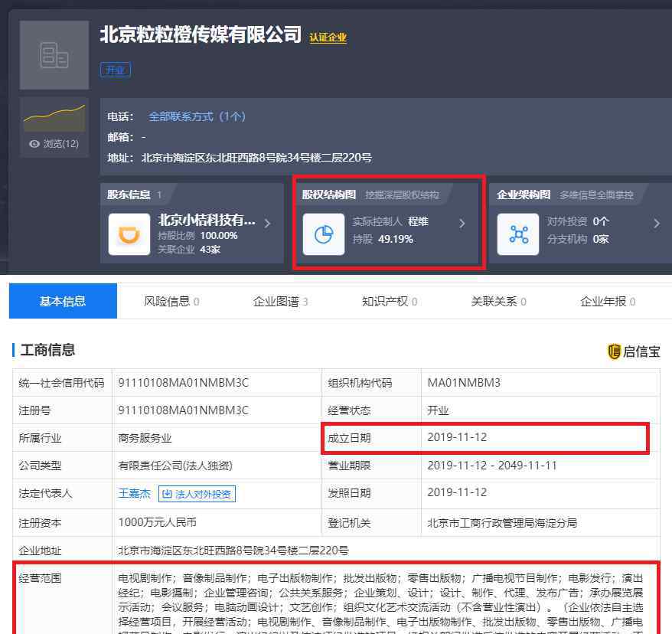
Task: Click the company logo placeholder icon
Action: (x=54, y=55)
